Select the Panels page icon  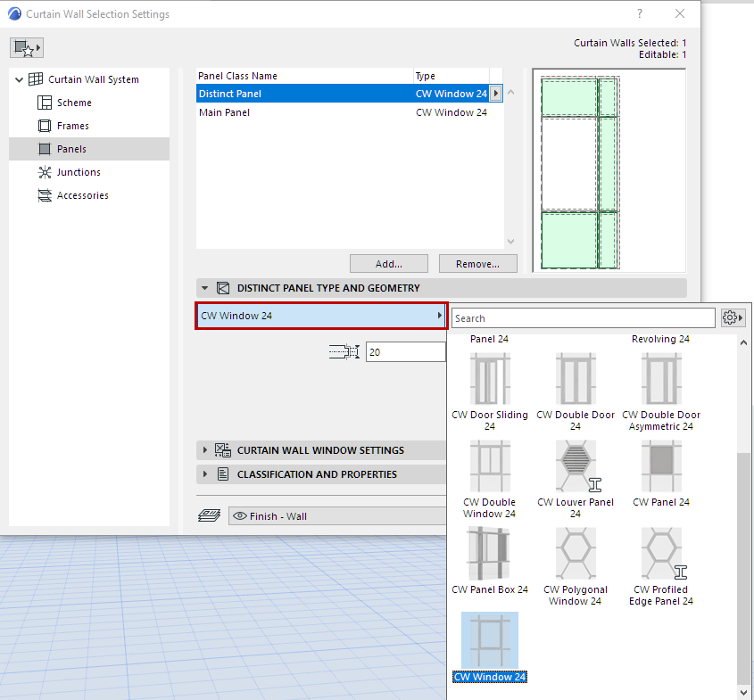pyautogui.click(x=45, y=149)
